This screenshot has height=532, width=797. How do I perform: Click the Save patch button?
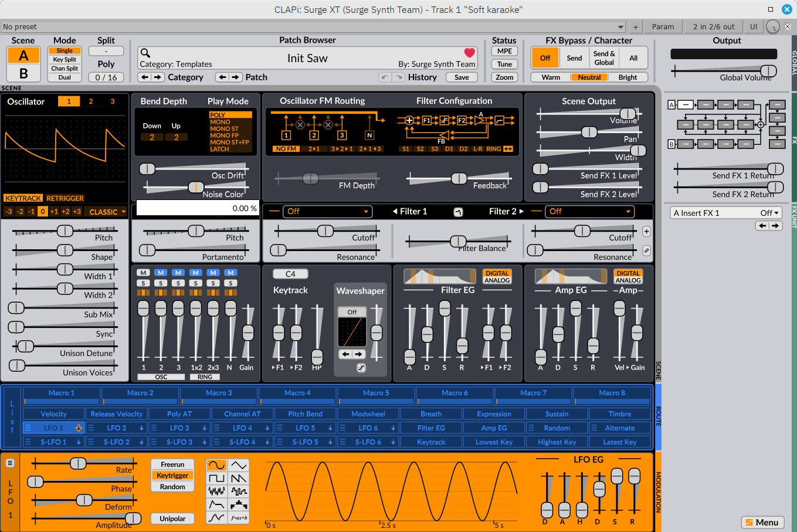[x=462, y=77]
